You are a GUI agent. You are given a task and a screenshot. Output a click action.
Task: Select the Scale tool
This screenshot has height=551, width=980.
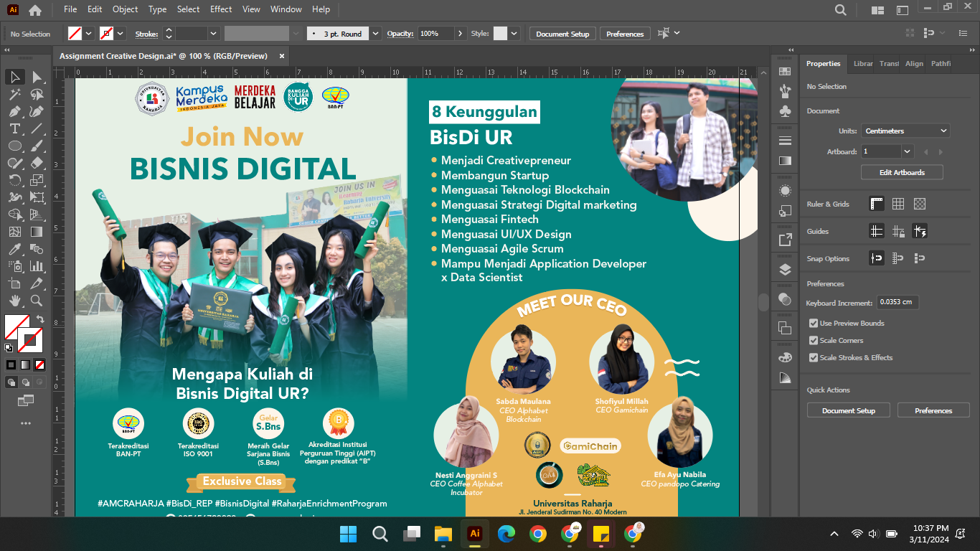(37, 180)
